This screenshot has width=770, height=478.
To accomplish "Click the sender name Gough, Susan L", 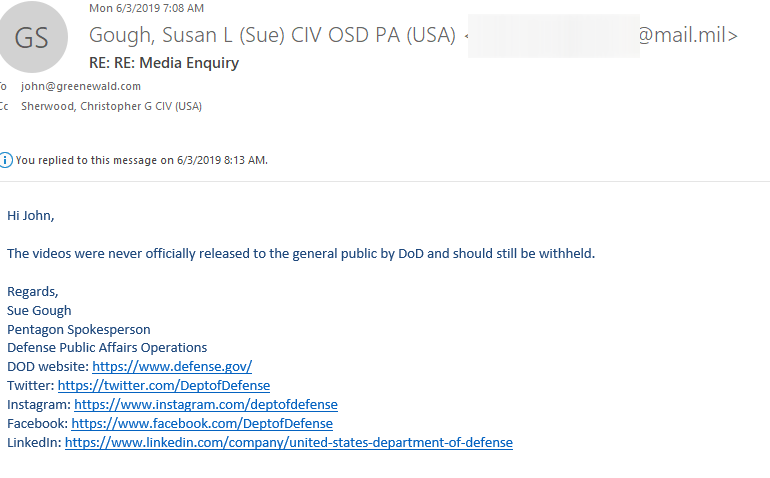I will pos(272,35).
